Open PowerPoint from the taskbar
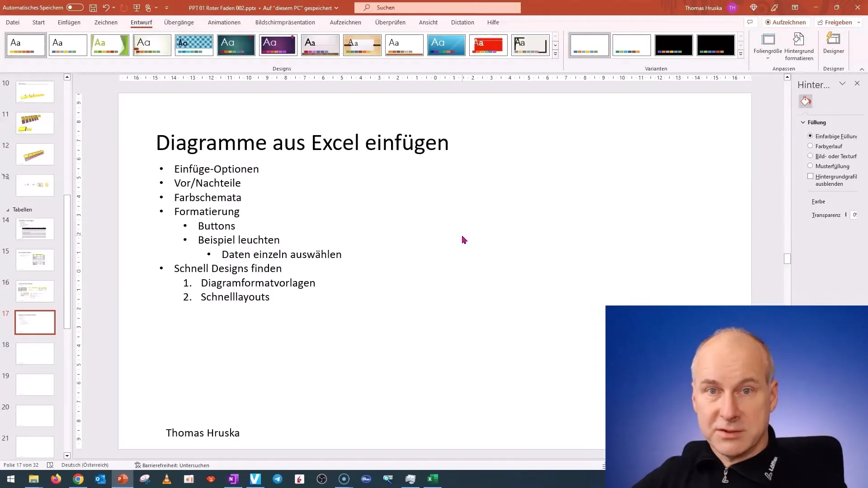 123,479
